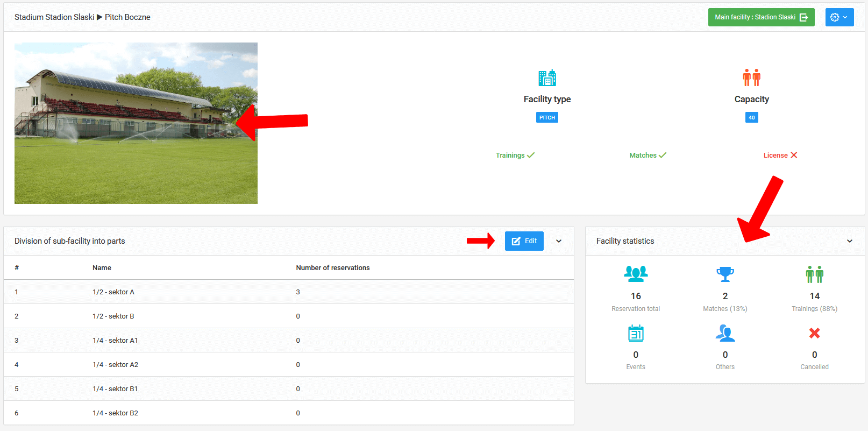Click Main facility: Stadion Slaski button
This screenshot has height=431, width=868.
[x=761, y=17]
